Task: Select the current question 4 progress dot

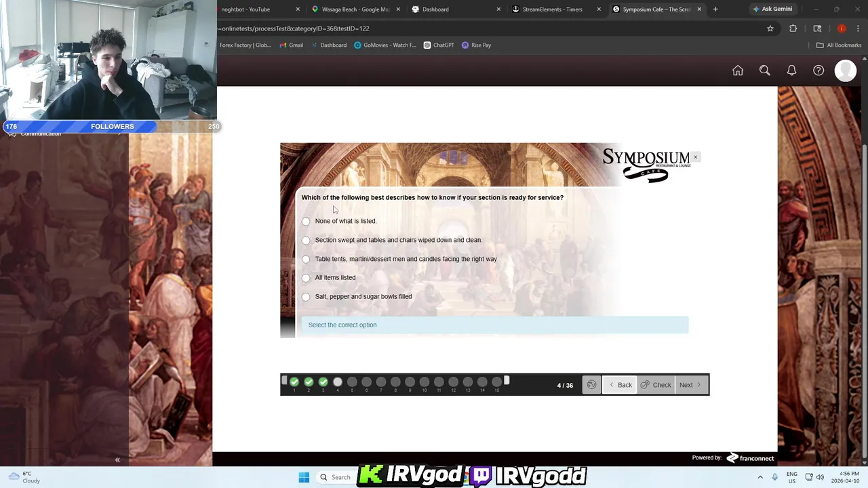Action: coord(338,382)
